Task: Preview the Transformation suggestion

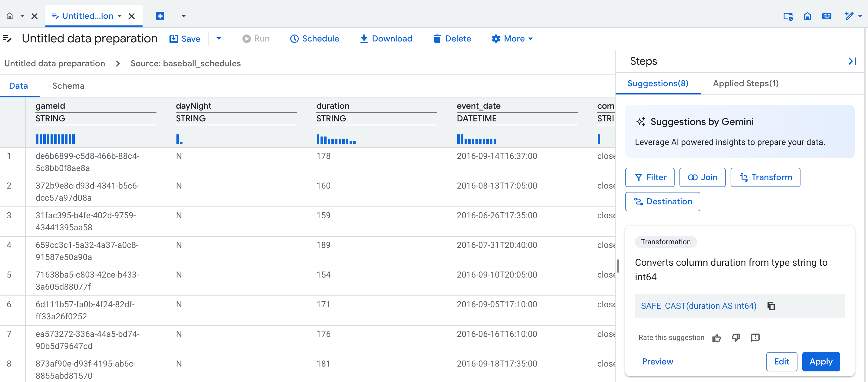Action: (x=657, y=361)
